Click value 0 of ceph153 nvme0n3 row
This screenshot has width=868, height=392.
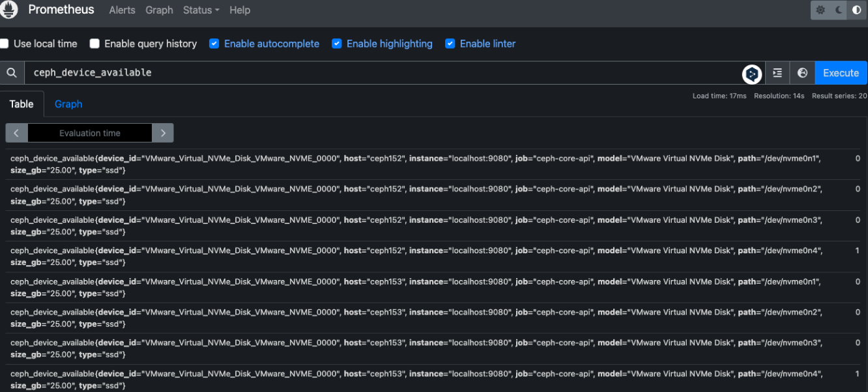858,343
